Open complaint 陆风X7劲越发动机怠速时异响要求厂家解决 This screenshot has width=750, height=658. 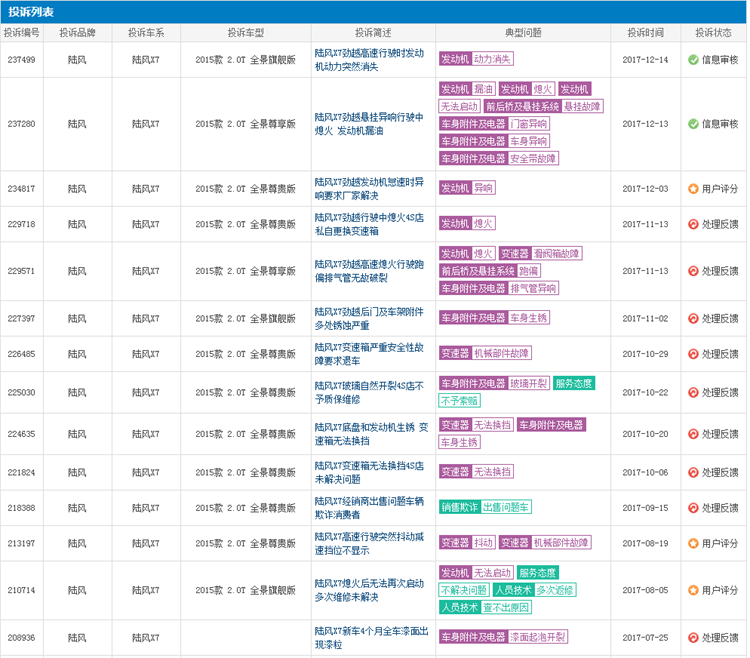[x=369, y=189]
